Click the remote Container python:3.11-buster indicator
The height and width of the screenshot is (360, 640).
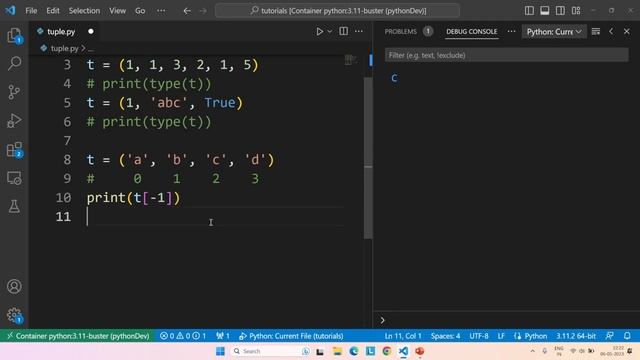(78, 336)
